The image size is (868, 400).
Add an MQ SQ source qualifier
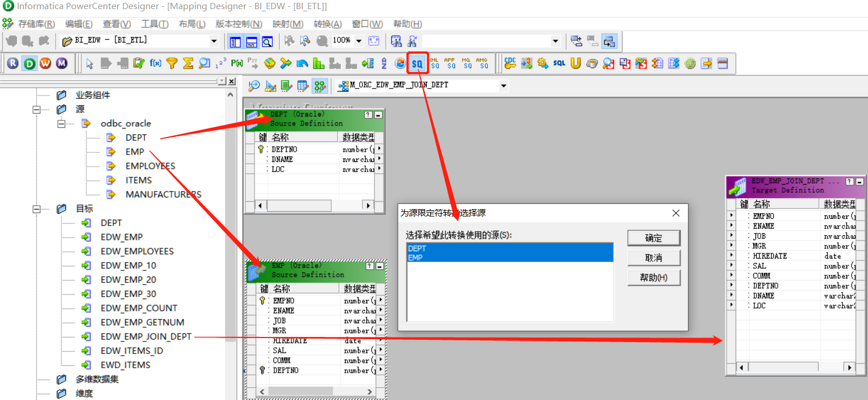pos(466,64)
